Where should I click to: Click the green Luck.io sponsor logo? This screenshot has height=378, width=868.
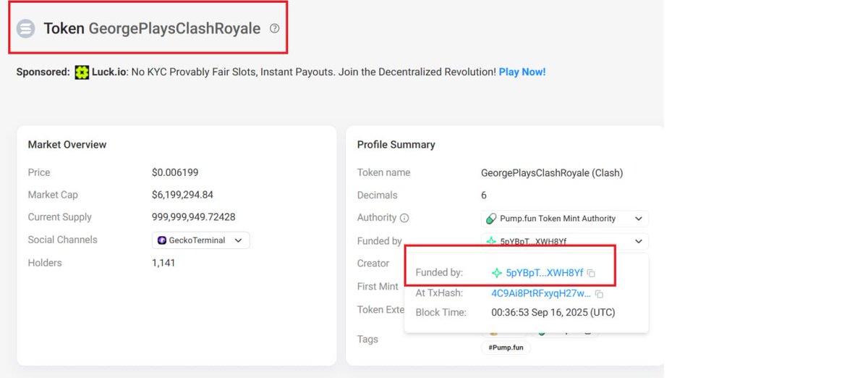click(82, 72)
